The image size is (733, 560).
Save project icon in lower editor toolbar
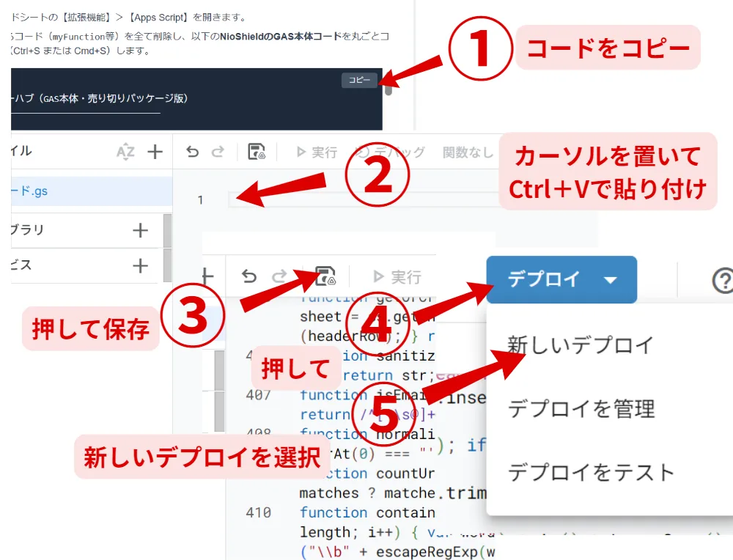(x=325, y=276)
